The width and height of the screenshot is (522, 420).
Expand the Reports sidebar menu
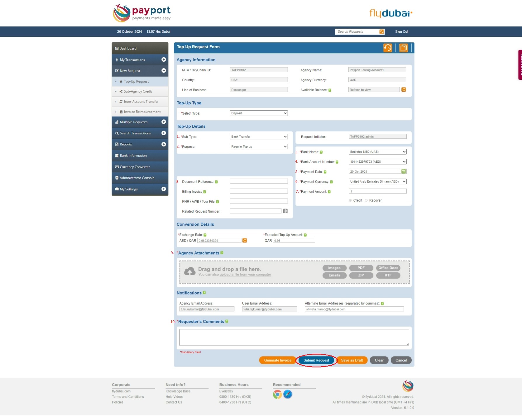pyautogui.click(x=163, y=144)
